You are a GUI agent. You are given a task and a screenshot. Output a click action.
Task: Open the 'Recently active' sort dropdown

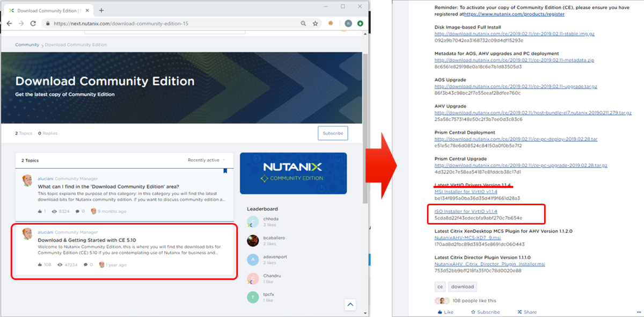click(x=207, y=160)
